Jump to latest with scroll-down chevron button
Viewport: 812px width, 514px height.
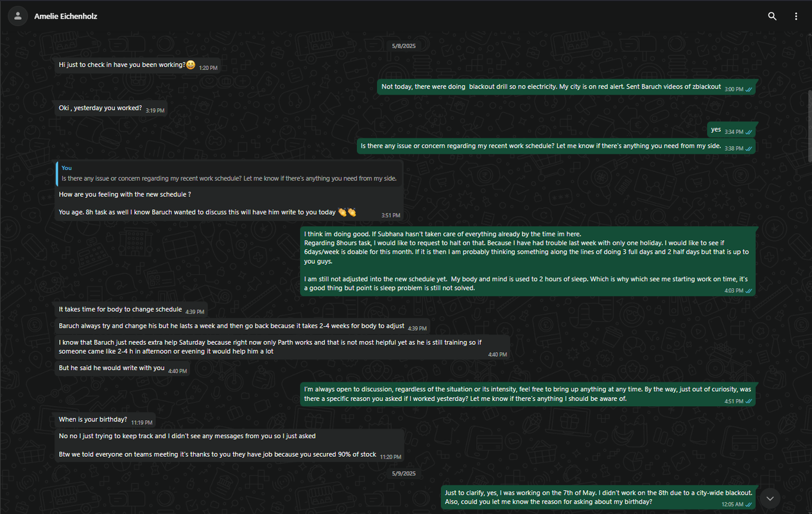pyautogui.click(x=770, y=497)
